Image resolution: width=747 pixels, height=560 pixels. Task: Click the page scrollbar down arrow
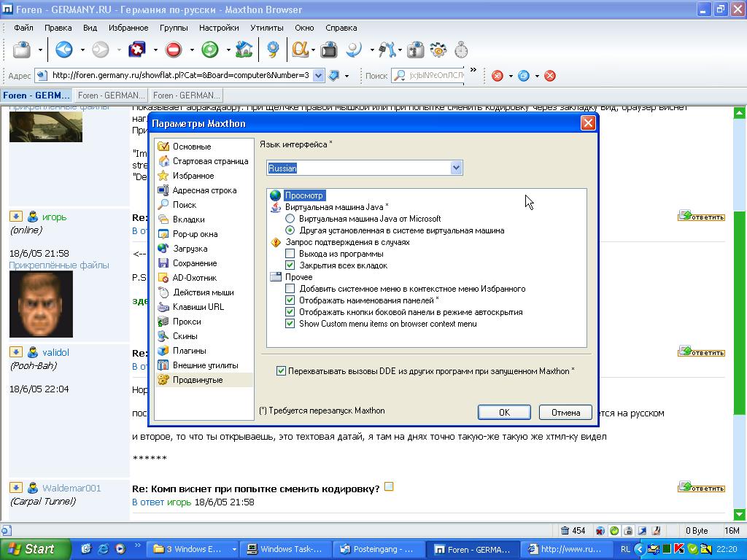[x=739, y=514]
